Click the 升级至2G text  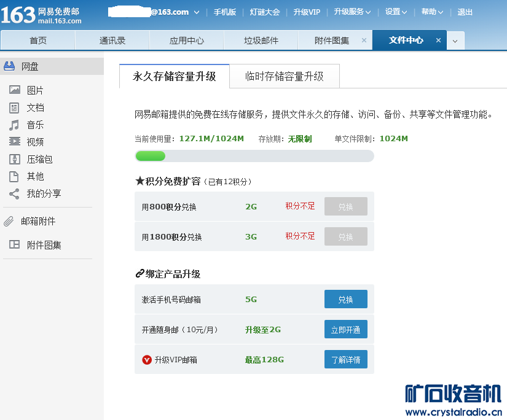(x=263, y=330)
